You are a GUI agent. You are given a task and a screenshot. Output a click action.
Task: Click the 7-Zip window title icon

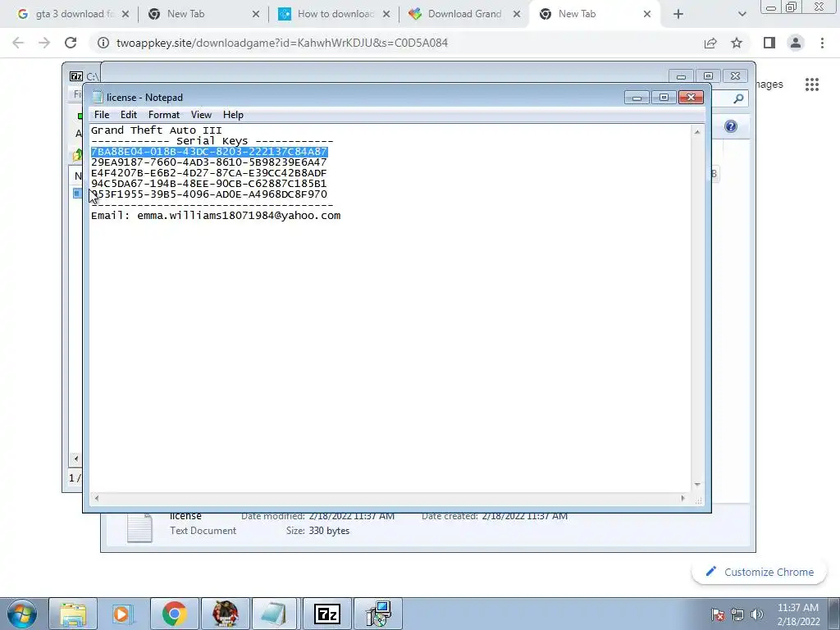(x=76, y=76)
